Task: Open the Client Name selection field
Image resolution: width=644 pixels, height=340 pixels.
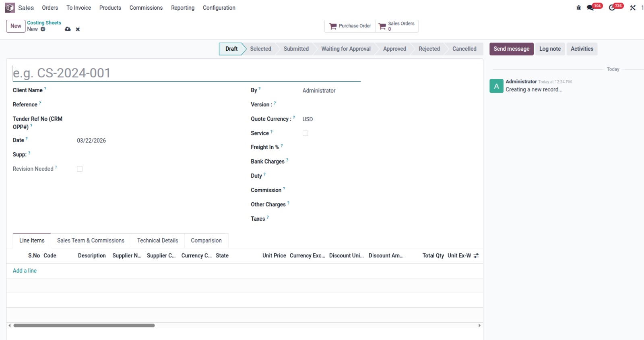Action: [x=157, y=91]
